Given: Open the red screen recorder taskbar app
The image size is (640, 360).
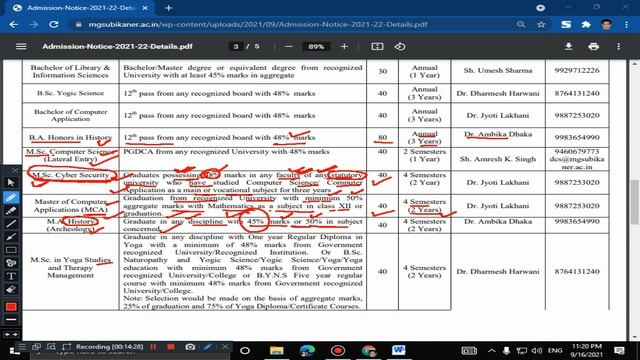Looking at the screenshot, I should [338, 351].
